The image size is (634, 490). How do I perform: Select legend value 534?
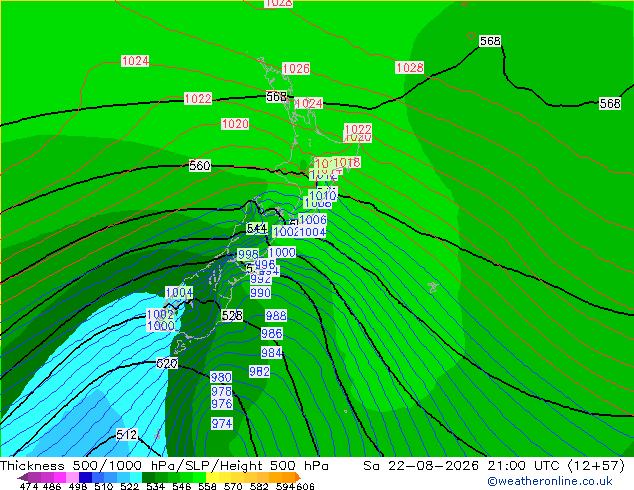[156, 486]
